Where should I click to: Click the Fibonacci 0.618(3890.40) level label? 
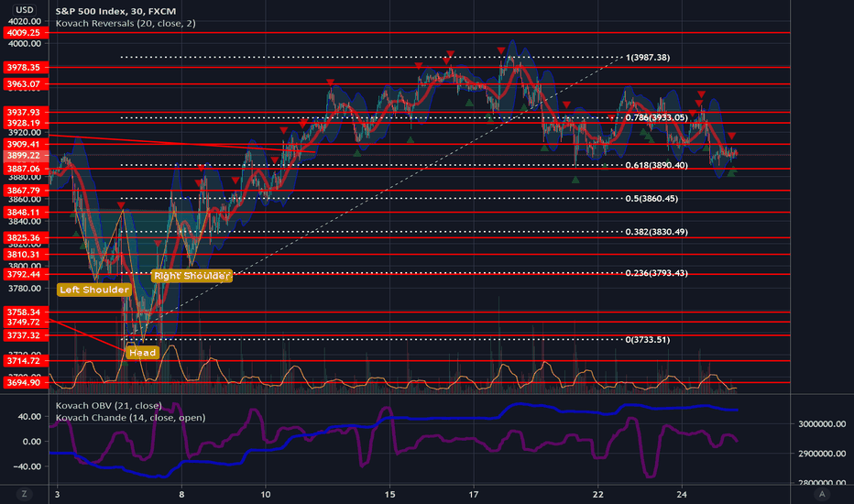click(656, 165)
